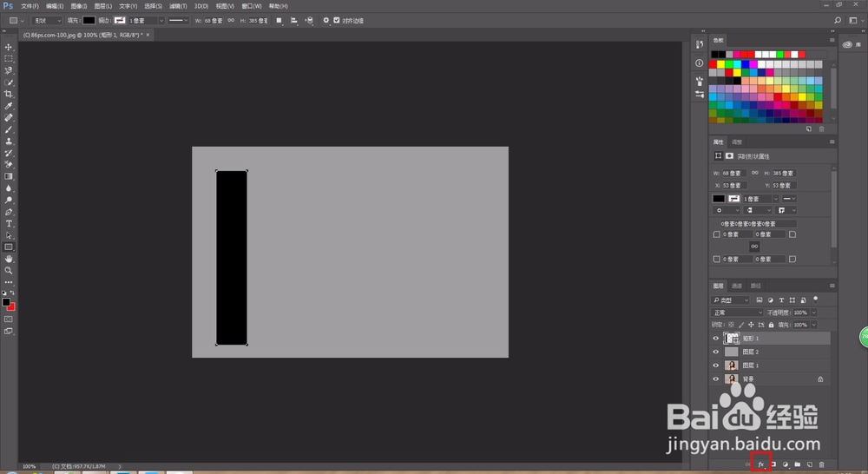Toggle layer filter on/off switch
Screen dimensions: 868x474
pos(815,299)
